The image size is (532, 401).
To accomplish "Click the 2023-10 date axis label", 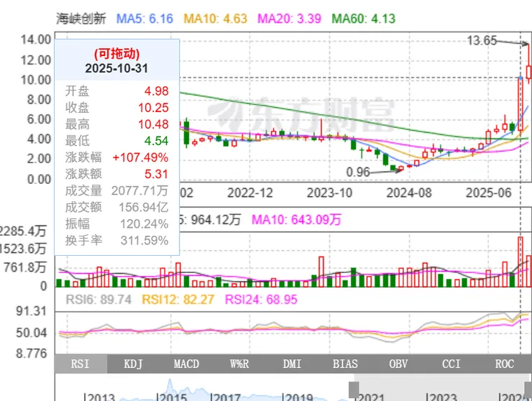I will click(330, 193).
